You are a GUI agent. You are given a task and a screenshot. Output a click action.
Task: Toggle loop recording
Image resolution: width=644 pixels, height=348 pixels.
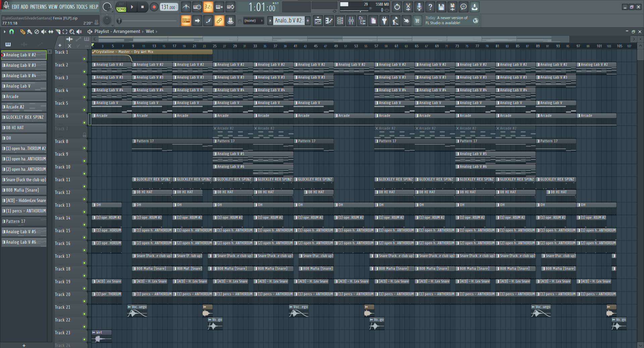pos(230,7)
